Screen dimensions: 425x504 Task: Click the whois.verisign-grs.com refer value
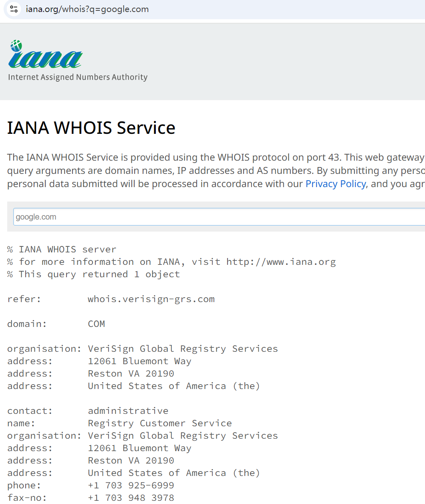[x=151, y=299]
